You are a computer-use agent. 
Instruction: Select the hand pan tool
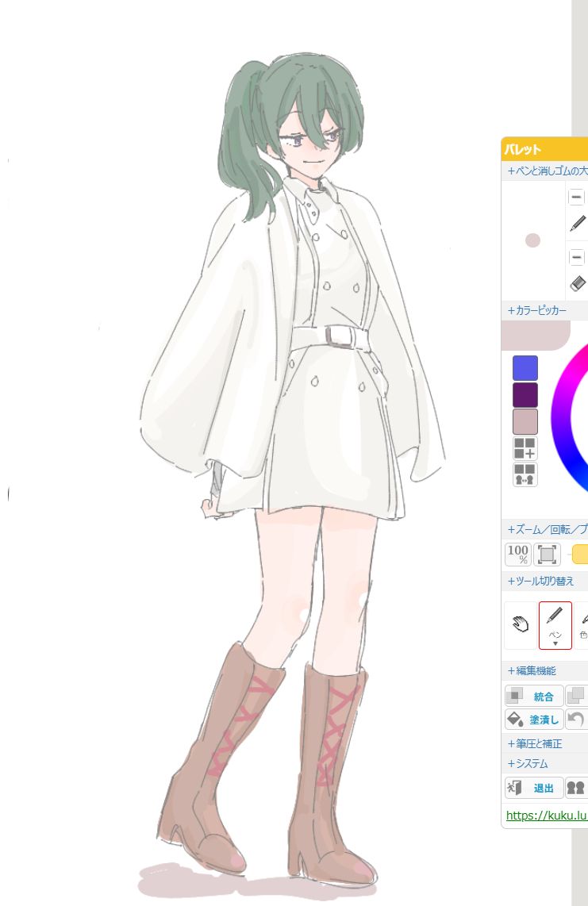click(521, 624)
